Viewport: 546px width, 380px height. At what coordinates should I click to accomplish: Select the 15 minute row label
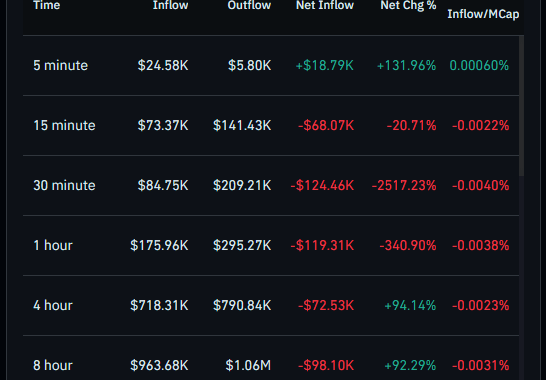(x=64, y=125)
